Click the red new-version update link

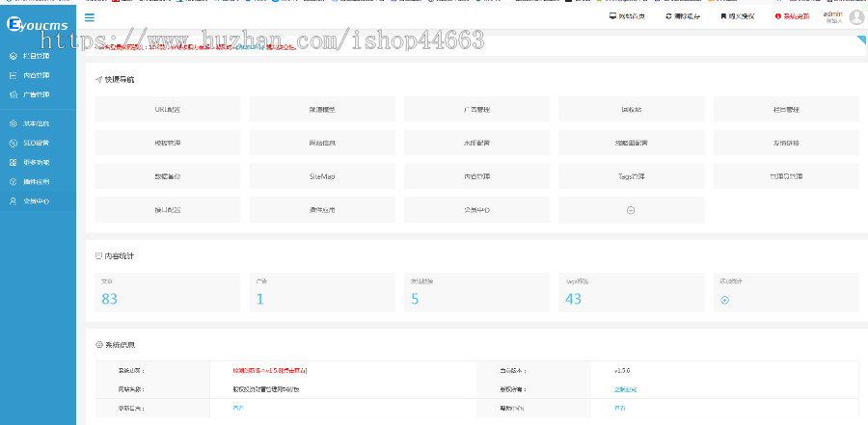(270, 370)
